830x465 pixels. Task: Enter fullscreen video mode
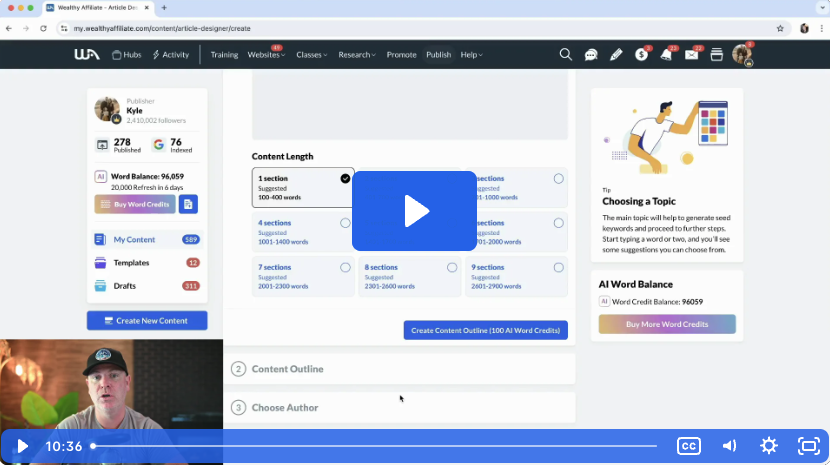808,446
